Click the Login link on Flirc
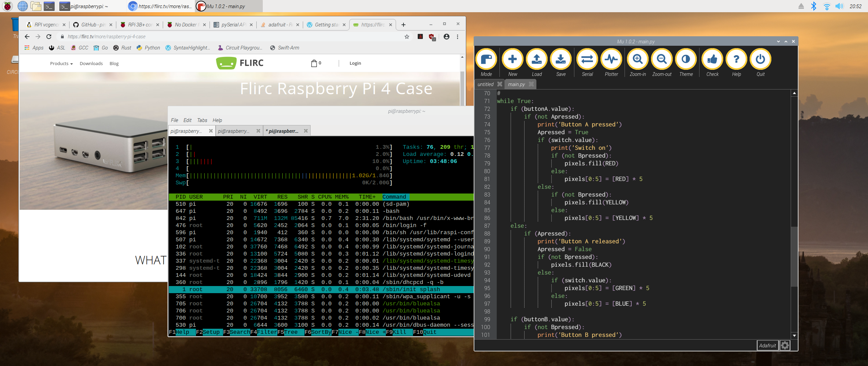The height and width of the screenshot is (366, 868). [x=355, y=63]
